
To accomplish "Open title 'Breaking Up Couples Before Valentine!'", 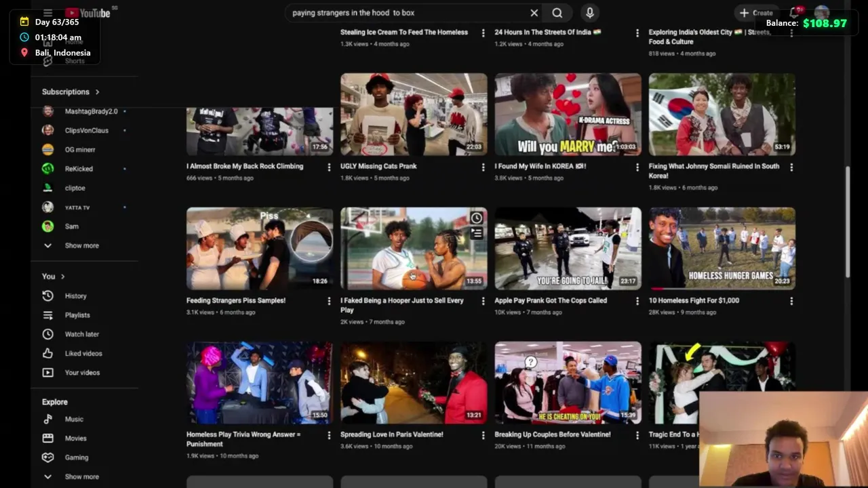I will (553, 435).
